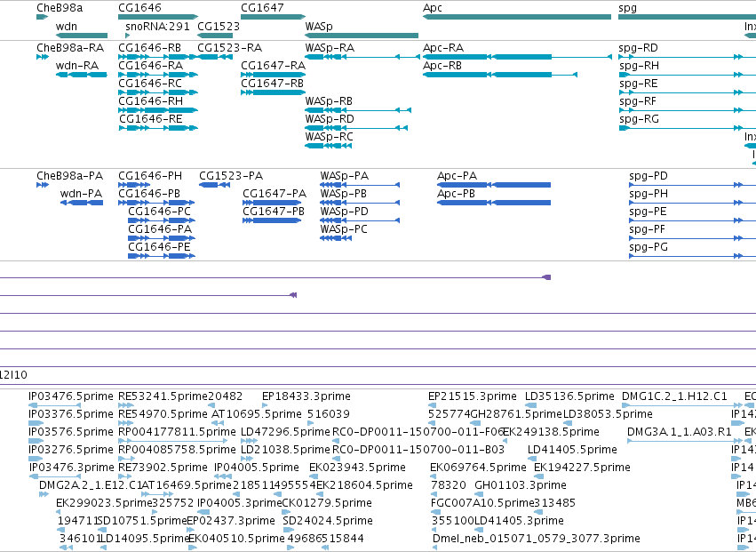
Task: Click the CheB98a gene label
Action: click(60, 8)
